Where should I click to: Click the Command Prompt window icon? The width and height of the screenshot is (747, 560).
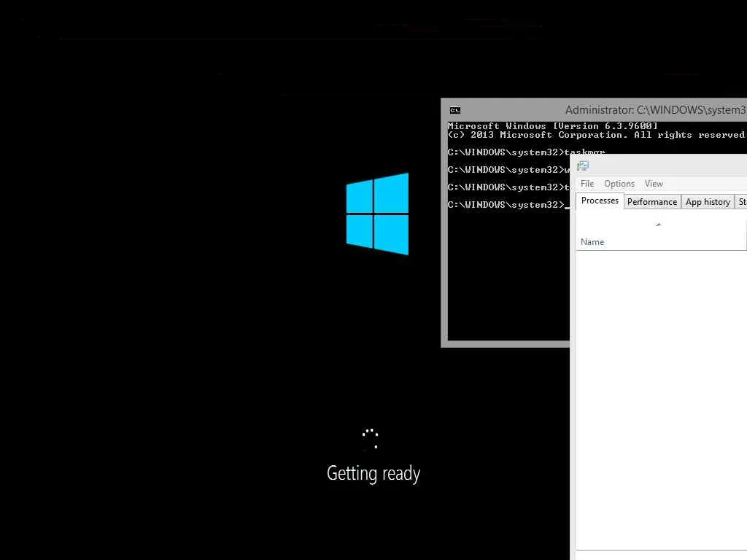click(455, 111)
